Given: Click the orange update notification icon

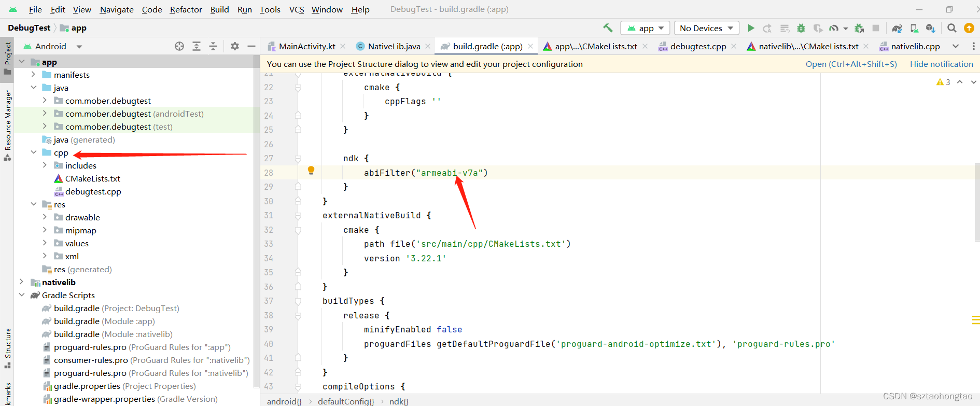Looking at the screenshot, I should [x=969, y=28].
